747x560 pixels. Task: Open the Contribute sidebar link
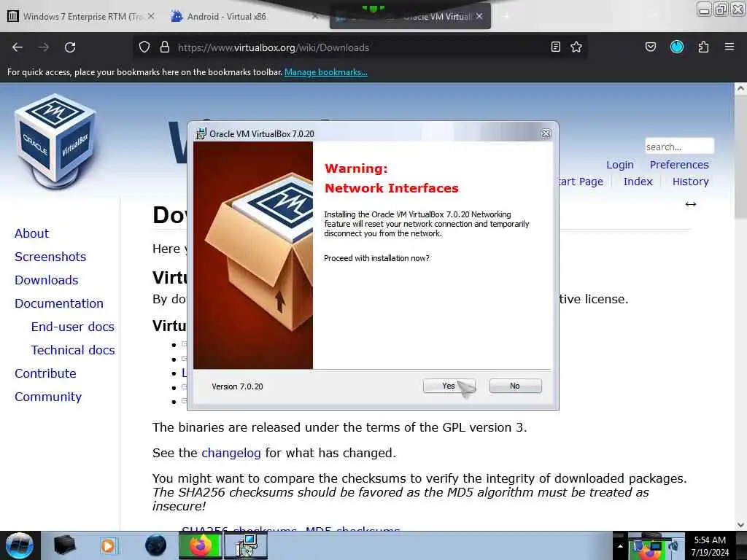point(45,373)
